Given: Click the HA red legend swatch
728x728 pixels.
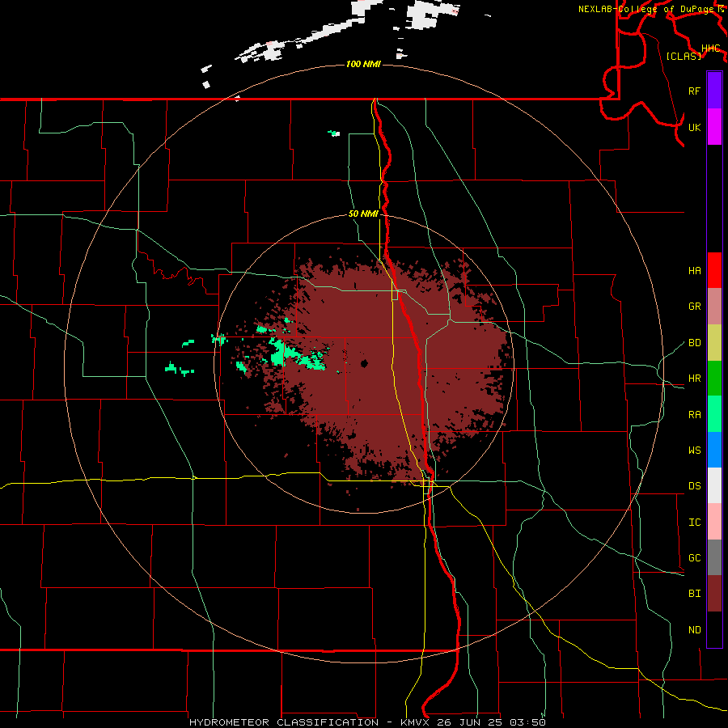Looking at the screenshot, I should coord(714,270).
